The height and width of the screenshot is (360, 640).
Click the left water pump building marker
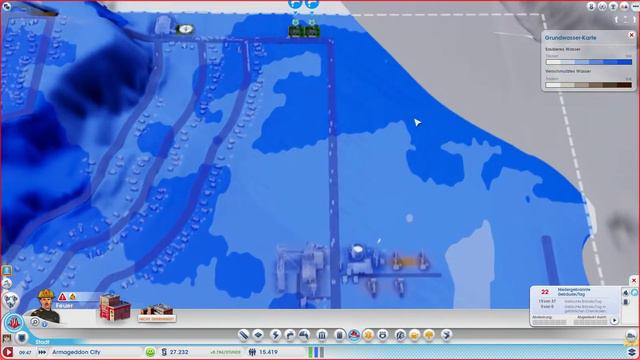click(295, 31)
